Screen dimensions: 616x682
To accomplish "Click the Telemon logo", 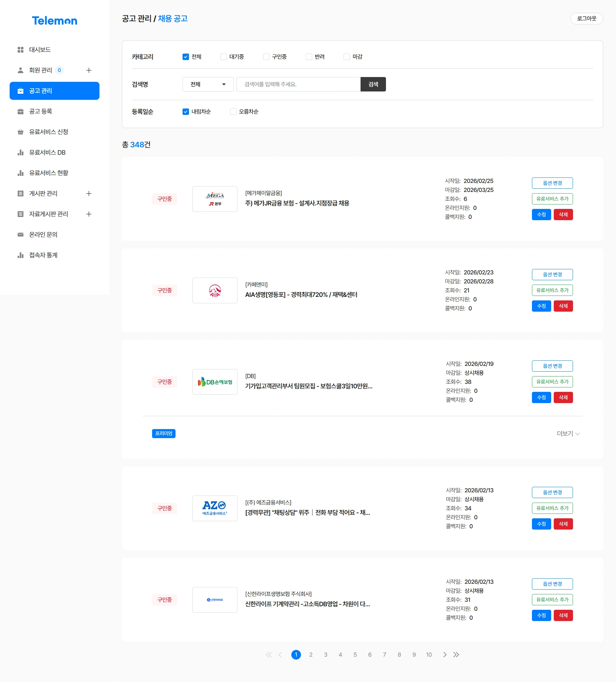I will [x=55, y=21].
